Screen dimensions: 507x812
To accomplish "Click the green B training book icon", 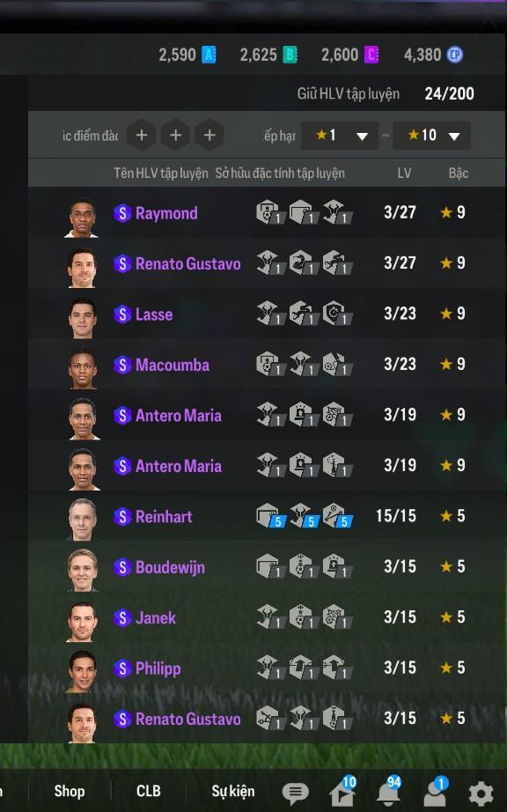I will tap(290, 55).
